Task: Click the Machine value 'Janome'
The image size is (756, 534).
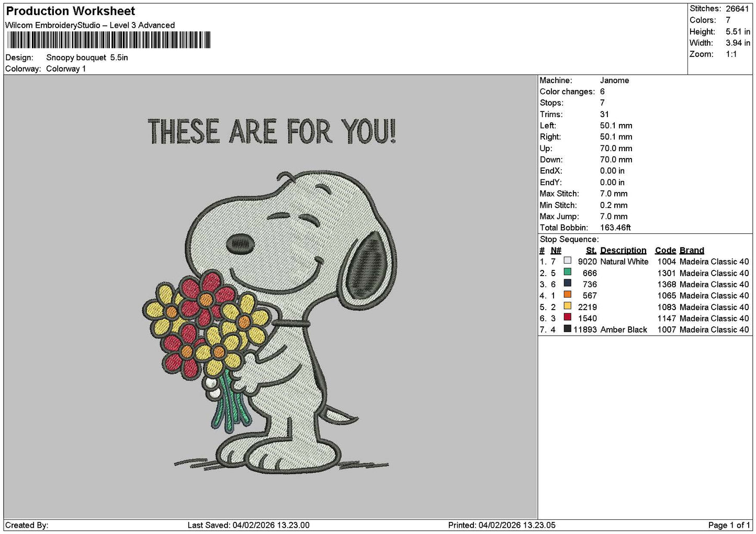Action: (x=614, y=81)
